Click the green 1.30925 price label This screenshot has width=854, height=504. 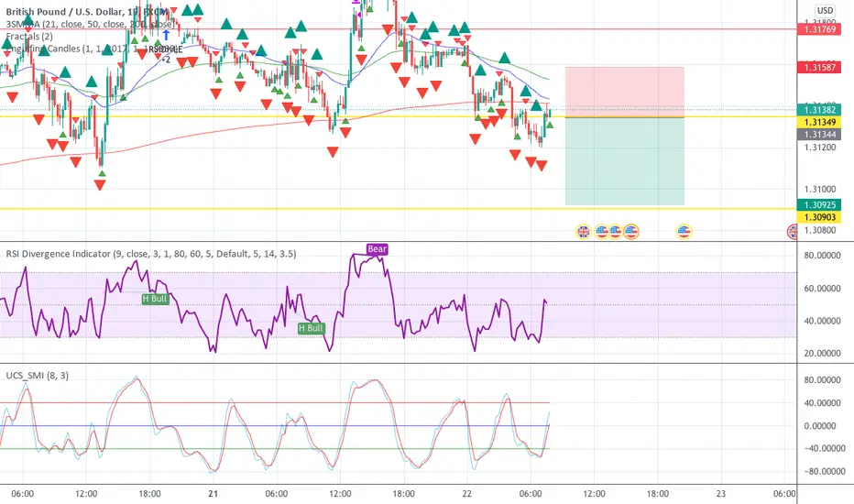[x=820, y=205]
